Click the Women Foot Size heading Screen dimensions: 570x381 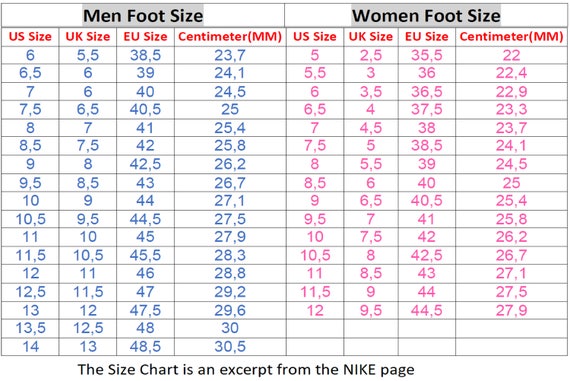(426, 16)
